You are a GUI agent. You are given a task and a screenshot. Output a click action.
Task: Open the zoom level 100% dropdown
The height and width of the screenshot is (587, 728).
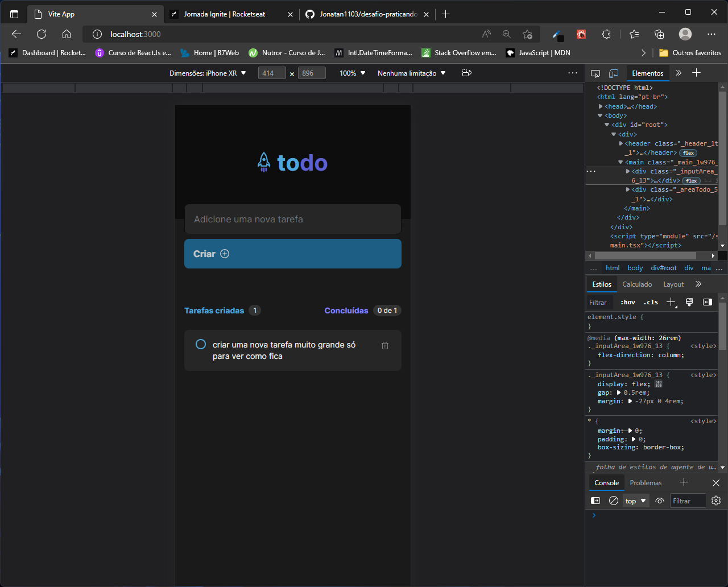tap(352, 73)
